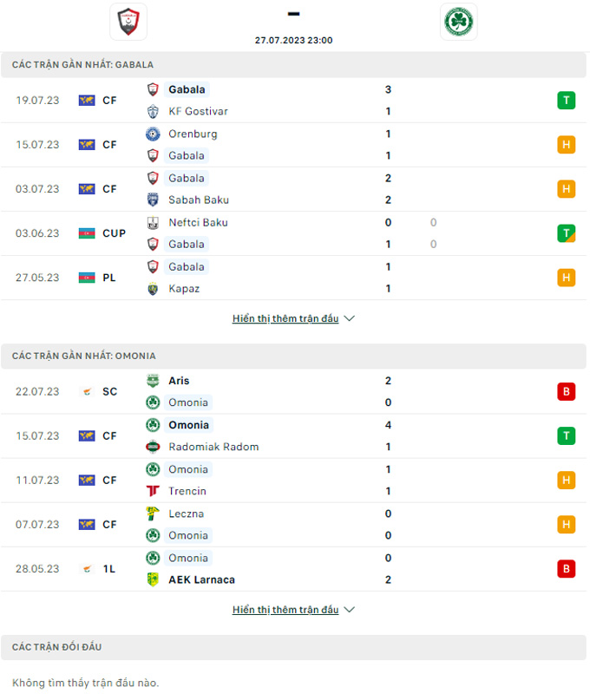Expand more Omonia matches with the chevron
Image resolution: width=590 pixels, height=700 pixels.
click(x=350, y=610)
